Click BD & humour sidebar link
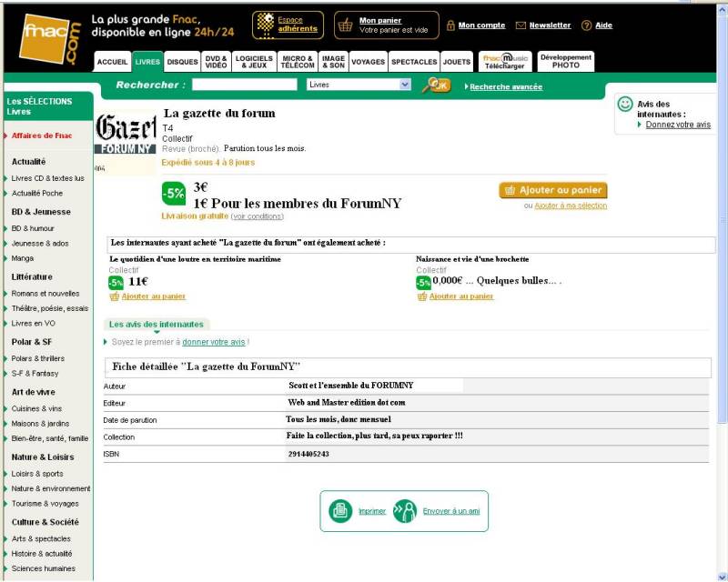728x582 pixels. (x=33, y=228)
